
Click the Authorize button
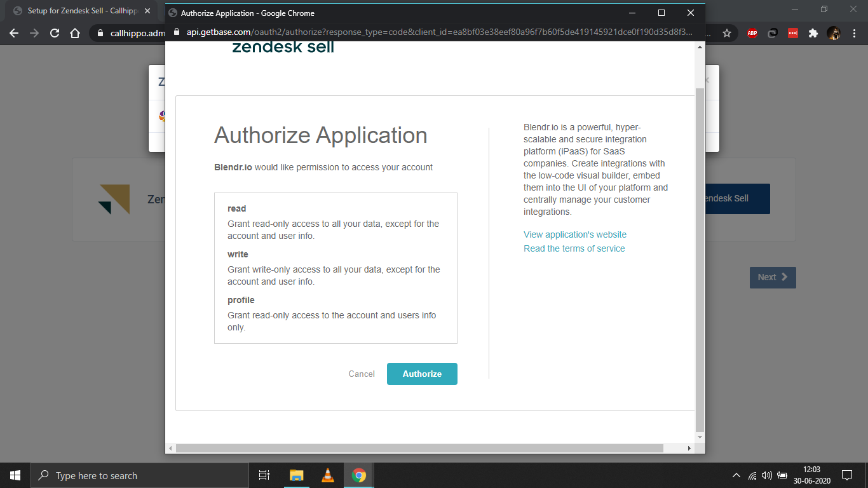(x=422, y=374)
